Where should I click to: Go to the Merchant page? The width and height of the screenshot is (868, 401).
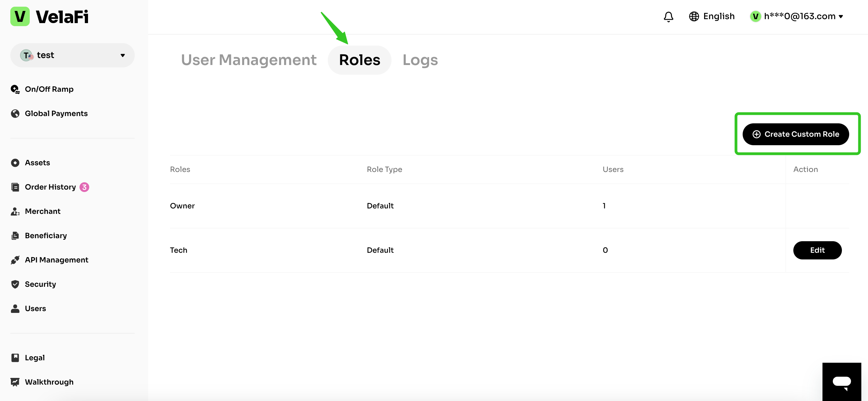click(42, 211)
